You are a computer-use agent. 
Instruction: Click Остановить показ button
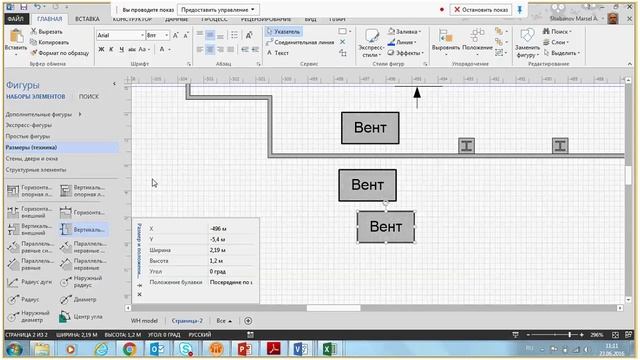(481, 9)
